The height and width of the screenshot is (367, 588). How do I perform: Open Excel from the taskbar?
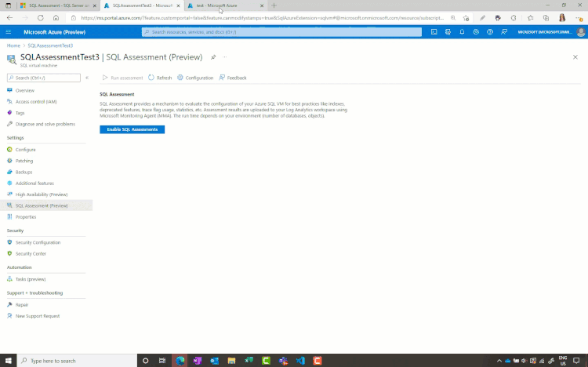(249, 361)
